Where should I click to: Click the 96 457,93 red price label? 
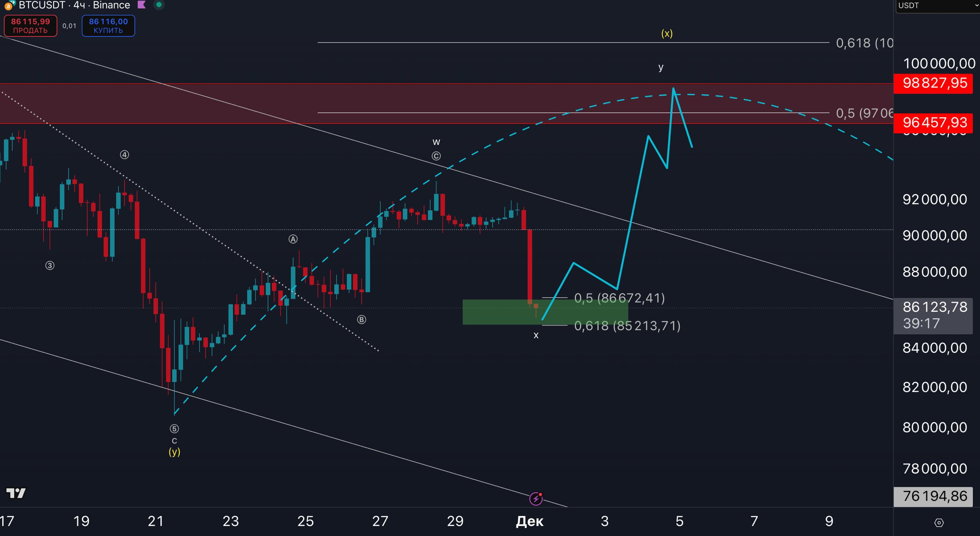pyautogui.click(x=933, y=123)
